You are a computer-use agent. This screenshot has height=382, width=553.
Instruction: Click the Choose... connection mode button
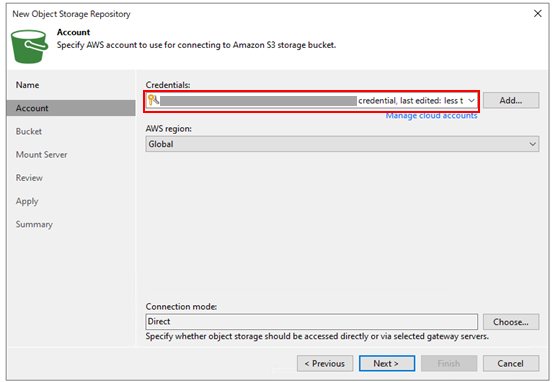pos(511,322)
